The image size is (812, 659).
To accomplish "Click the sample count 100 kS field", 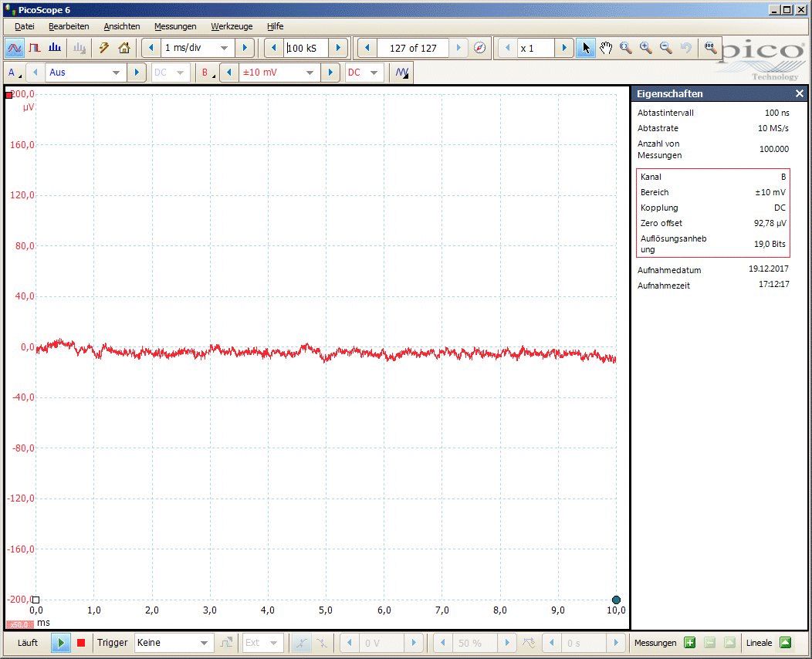I will click(x=306, y=48).
